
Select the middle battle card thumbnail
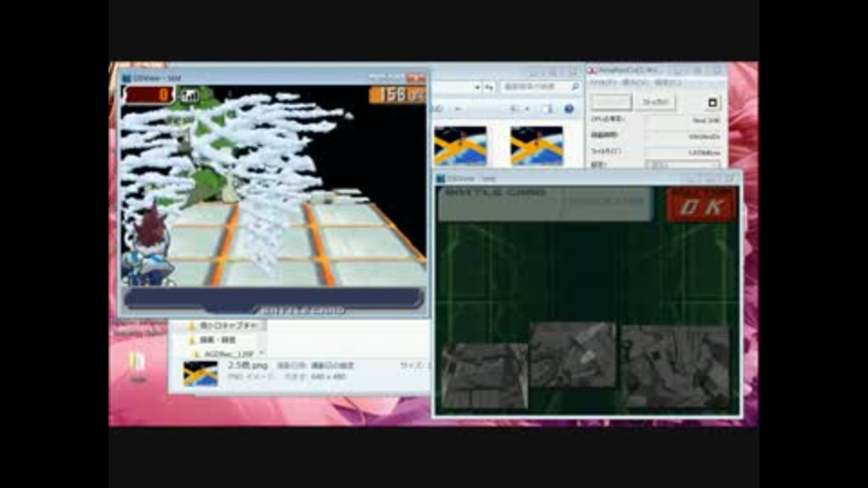(572, 355)
